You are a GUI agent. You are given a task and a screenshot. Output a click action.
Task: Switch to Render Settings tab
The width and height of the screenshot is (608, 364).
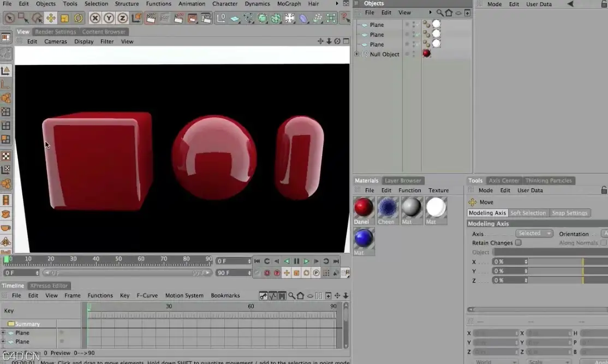pyautogui.click(x=56, y=32)
